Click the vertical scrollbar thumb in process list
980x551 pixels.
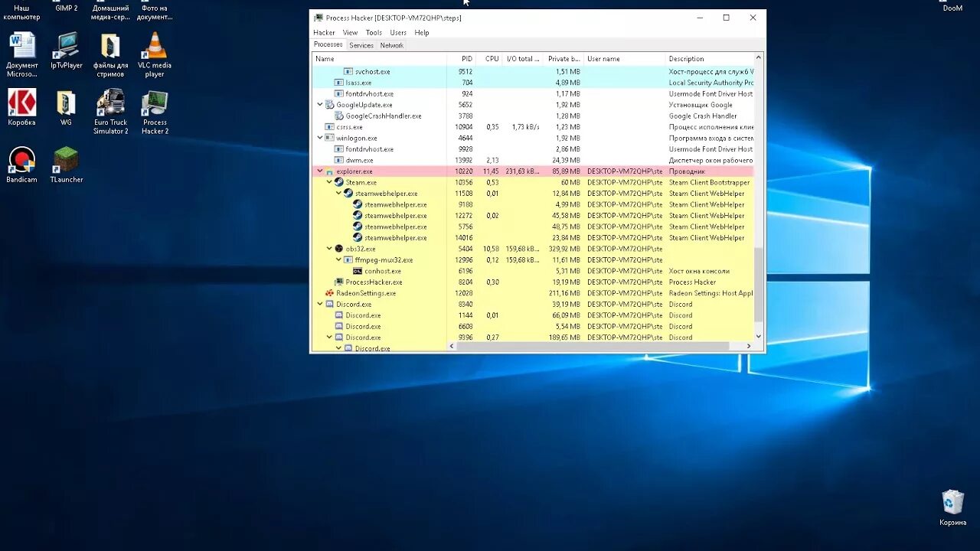pos(759,285)
